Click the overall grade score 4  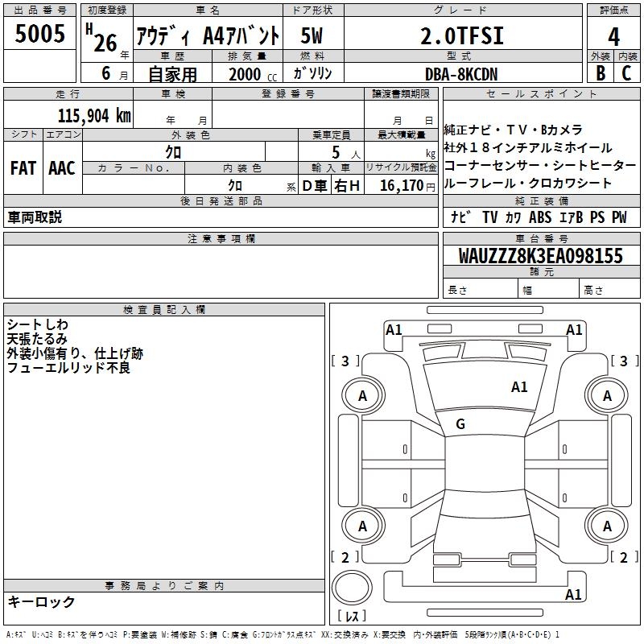click(x=613, y=36)
